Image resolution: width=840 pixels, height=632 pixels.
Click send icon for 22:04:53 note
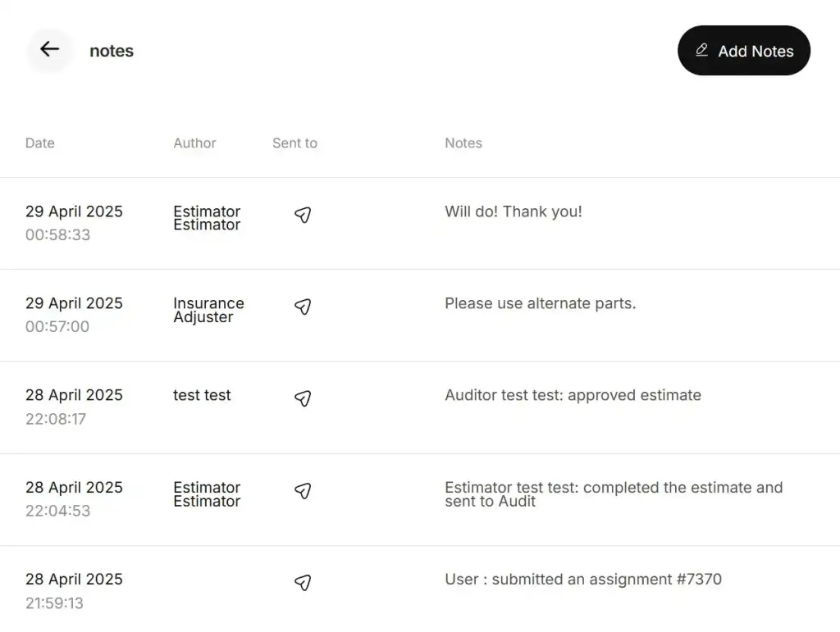coord(303,491)
